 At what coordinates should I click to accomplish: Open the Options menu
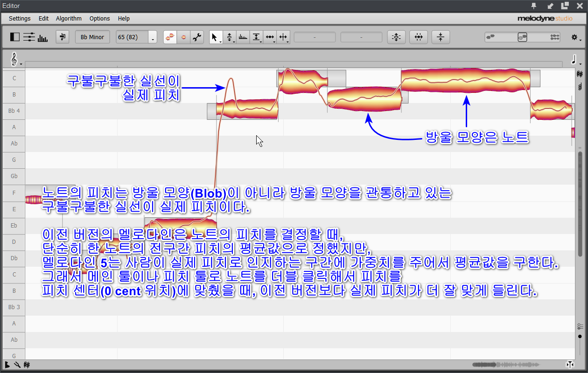[x=100, y=19]
